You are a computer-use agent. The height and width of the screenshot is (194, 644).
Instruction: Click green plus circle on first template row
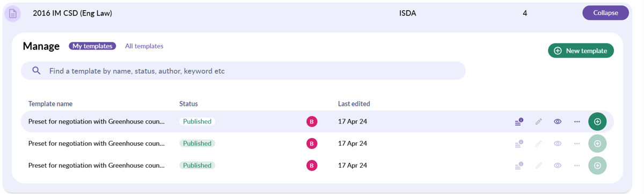point(597,121)
